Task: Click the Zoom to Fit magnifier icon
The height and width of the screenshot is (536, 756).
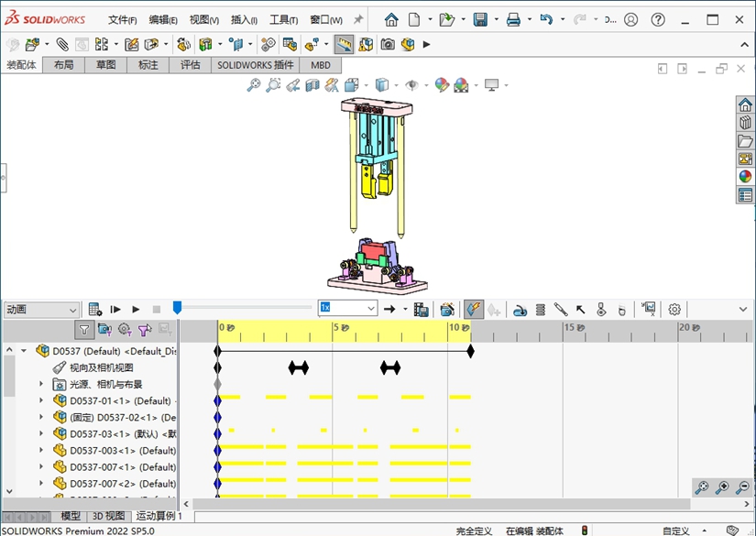Action: coord(254,85)
